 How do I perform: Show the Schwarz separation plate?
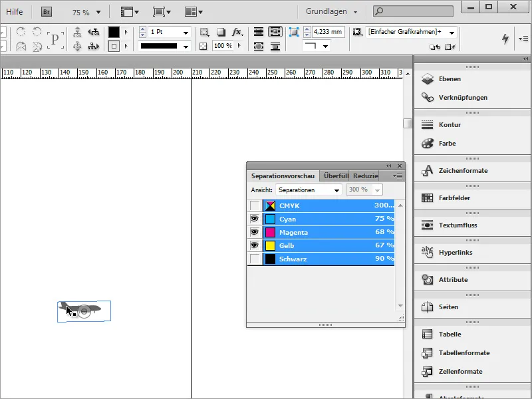(x=255, y=259)
